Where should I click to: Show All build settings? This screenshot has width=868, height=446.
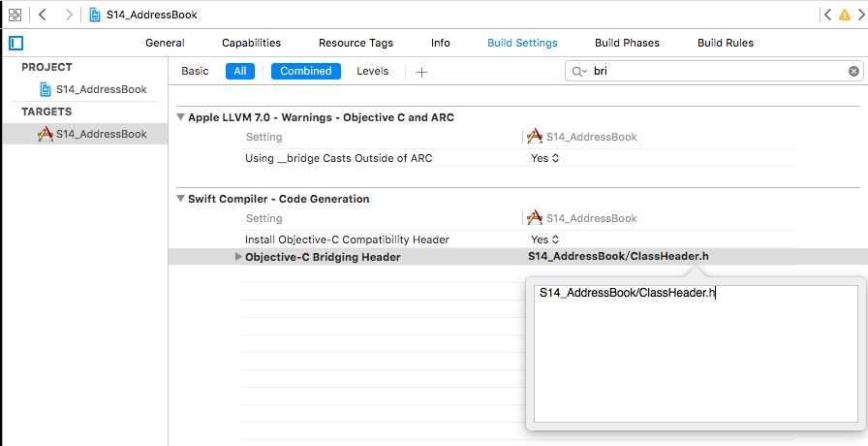(x=240, y=71)
